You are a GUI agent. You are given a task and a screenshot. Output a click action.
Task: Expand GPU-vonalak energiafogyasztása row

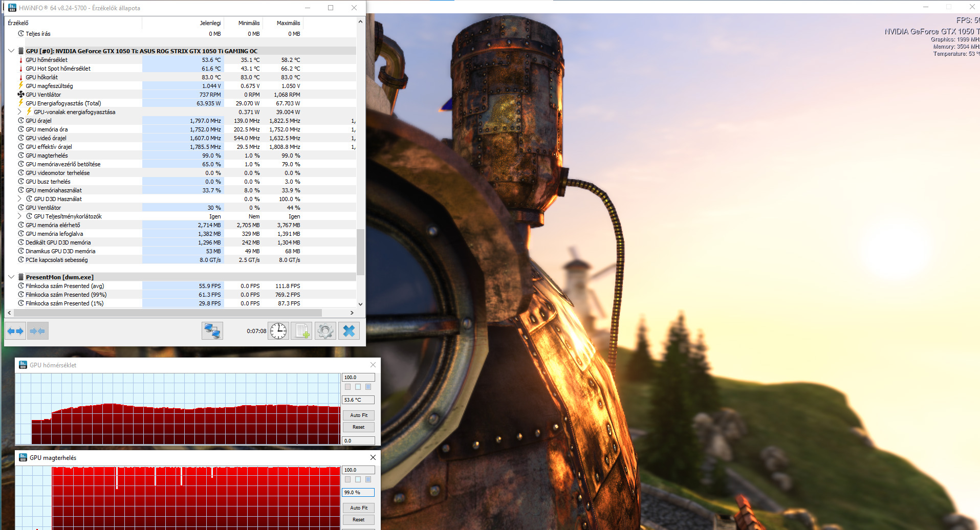pyautogui.click(x=20, y=112)
